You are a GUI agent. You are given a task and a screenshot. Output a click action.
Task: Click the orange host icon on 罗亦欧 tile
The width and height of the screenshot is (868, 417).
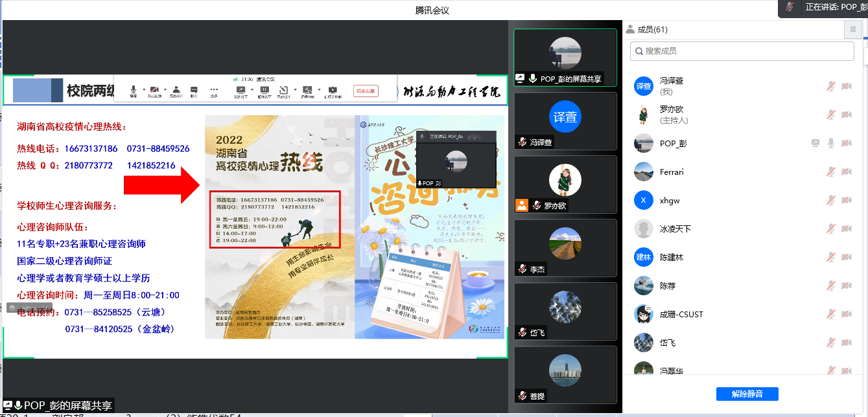522,205
